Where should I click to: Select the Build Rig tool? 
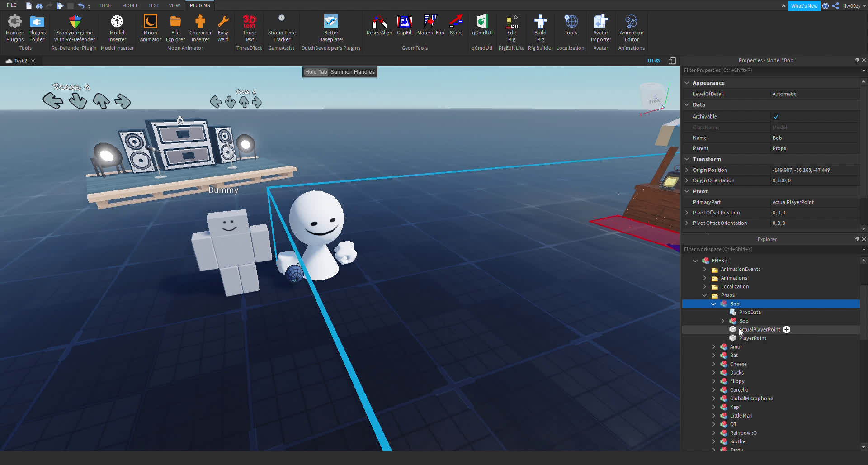541,27
